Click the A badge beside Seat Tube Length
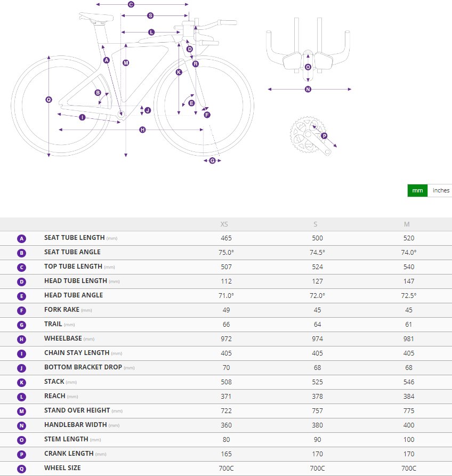Image resolution: width=452 pixels, height=476 pixels. pyautogui.click(x=21, y=238)
